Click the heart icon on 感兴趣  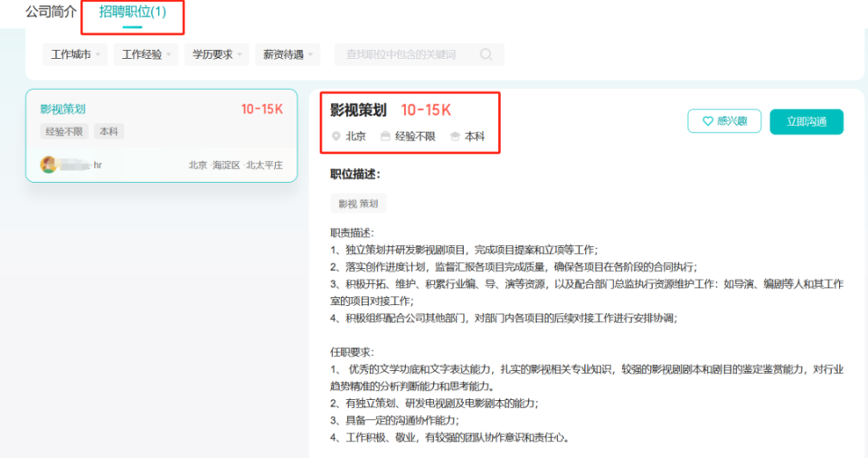tap(707, 121)
